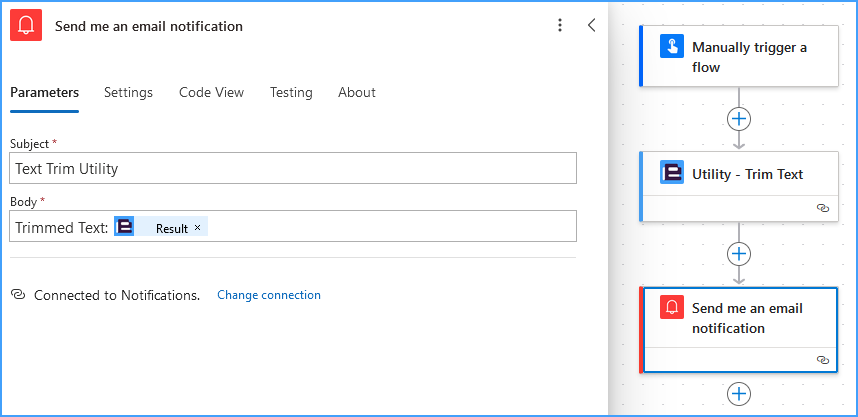Open the About tab
This screenshot has width=858, height=417.
coord(357,92)
